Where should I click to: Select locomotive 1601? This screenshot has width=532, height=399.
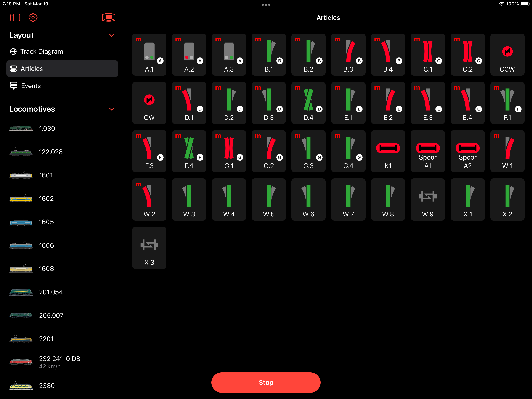(62, 175)
